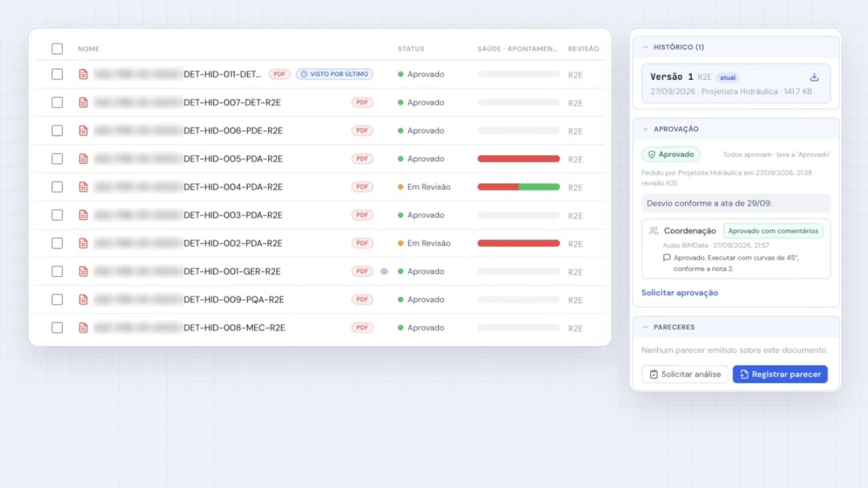Click PDF badge on DET-HID-005-PDA-R2E row
The width and height of the screenshot is (868, 488).
pyautogui.click(x=362, y=158)
